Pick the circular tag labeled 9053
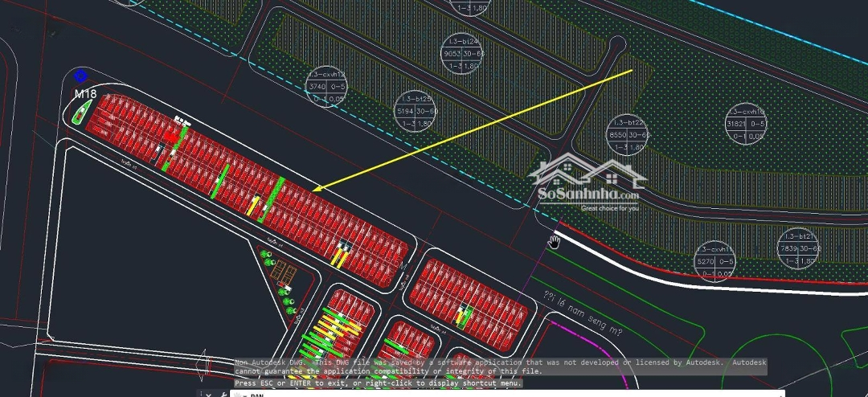The height and width of the screenshot is (397, 868). coord(463,54)
